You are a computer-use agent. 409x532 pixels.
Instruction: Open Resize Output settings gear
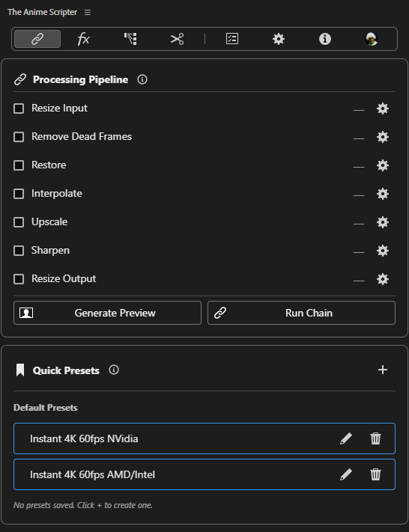click(x=383, y=279)
